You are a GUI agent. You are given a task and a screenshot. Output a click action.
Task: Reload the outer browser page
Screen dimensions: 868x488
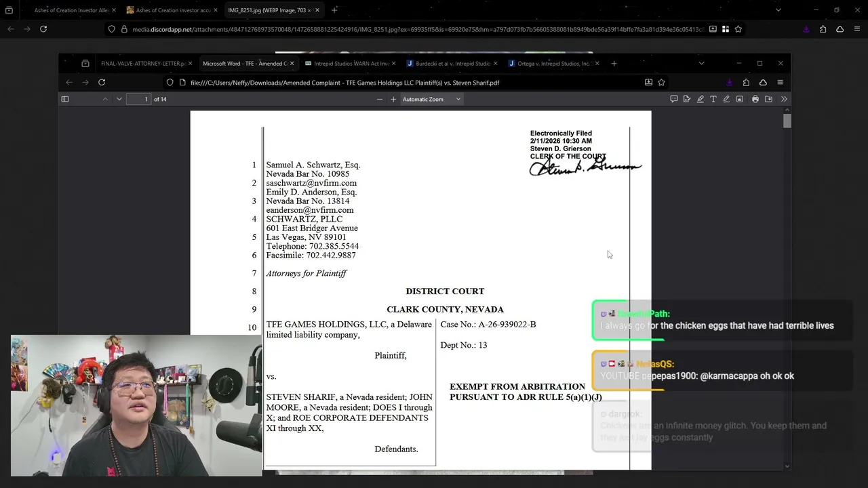[x=43, y=29]
